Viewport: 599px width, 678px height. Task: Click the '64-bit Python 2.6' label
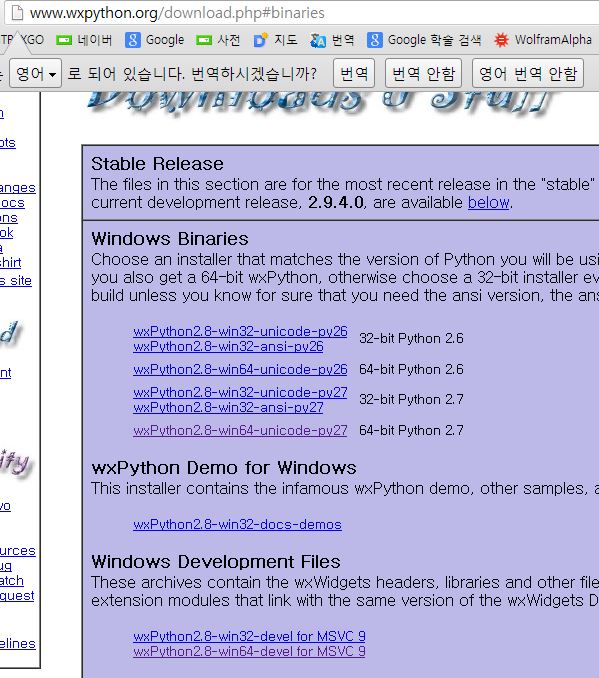[411, 369]
